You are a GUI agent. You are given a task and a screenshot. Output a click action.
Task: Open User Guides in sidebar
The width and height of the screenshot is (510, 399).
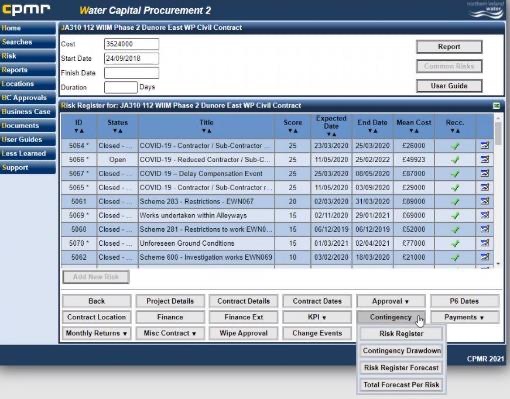[x=28, y=139]
